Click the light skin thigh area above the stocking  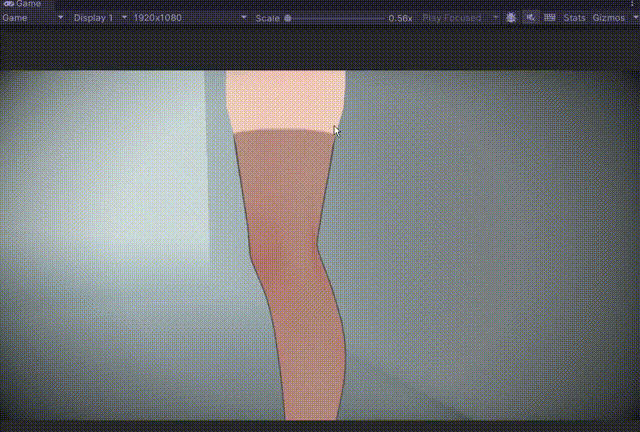286,100
